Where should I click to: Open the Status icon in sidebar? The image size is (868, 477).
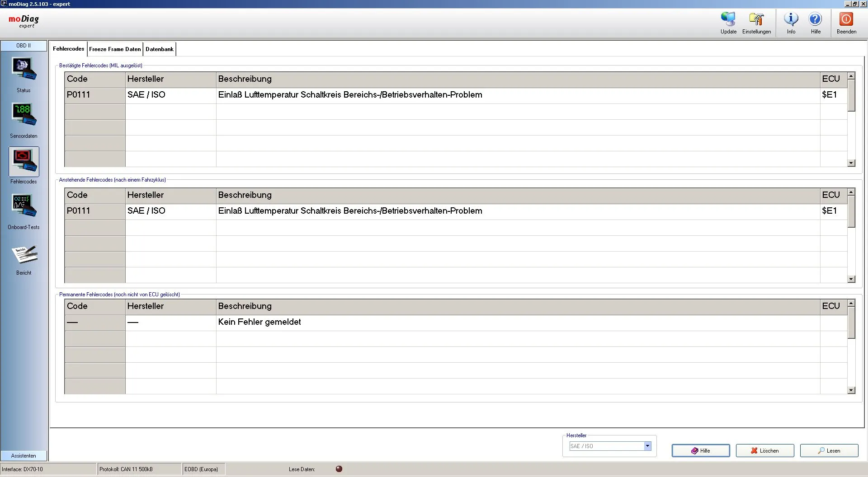coord(24,70)
